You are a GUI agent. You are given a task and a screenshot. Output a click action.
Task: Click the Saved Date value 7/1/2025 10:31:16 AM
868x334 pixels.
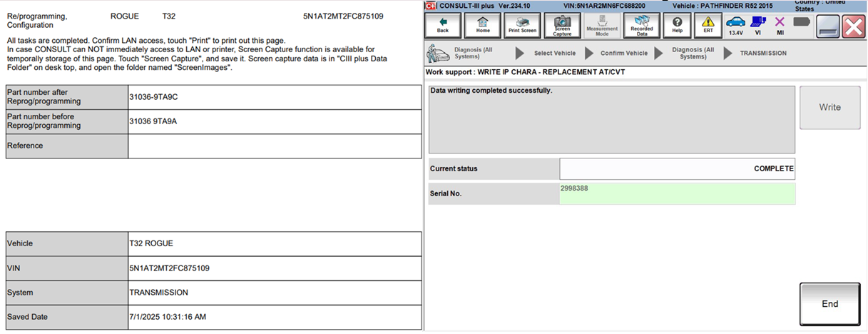click(275, 317)
